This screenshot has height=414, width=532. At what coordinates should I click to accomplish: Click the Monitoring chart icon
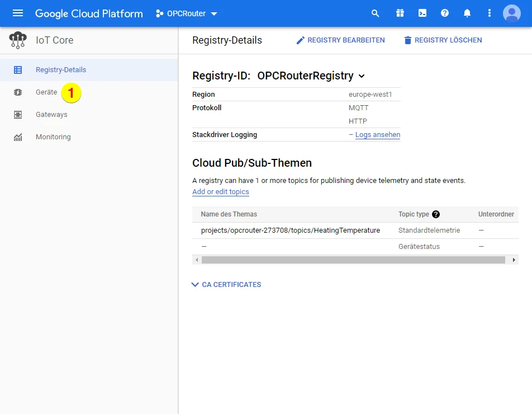coord(18,137)
